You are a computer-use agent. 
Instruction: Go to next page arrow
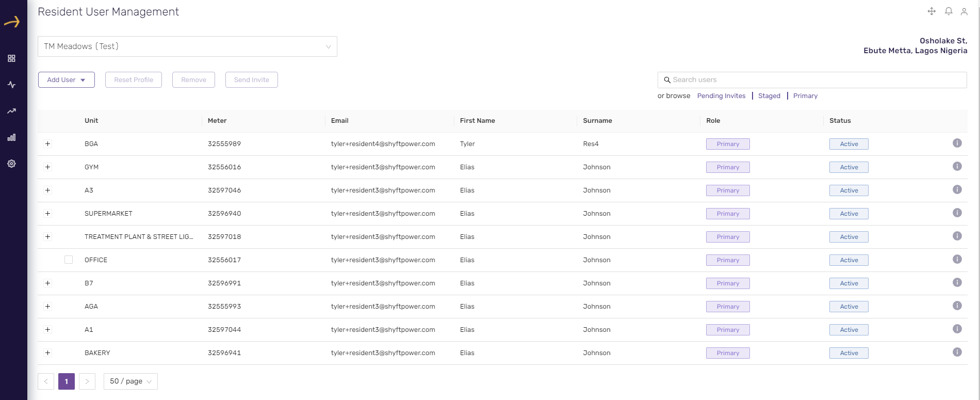coord(87,381)
